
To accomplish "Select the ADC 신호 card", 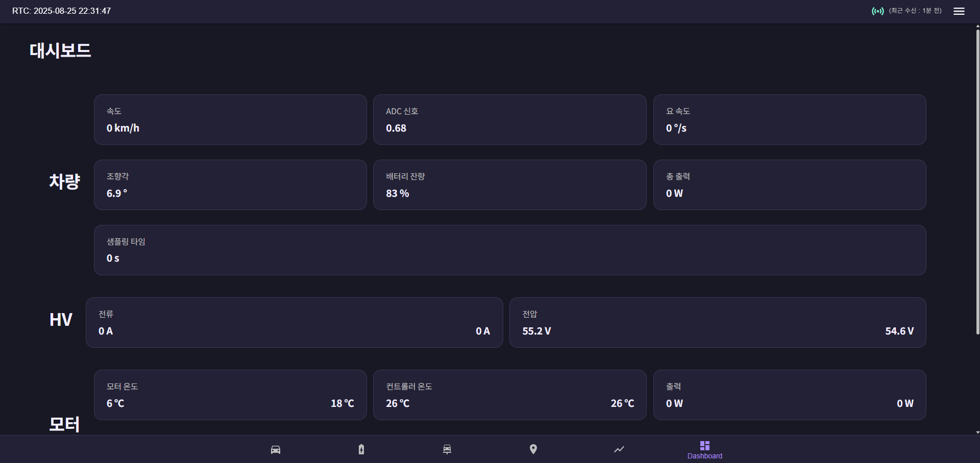I will pos(509,119).
